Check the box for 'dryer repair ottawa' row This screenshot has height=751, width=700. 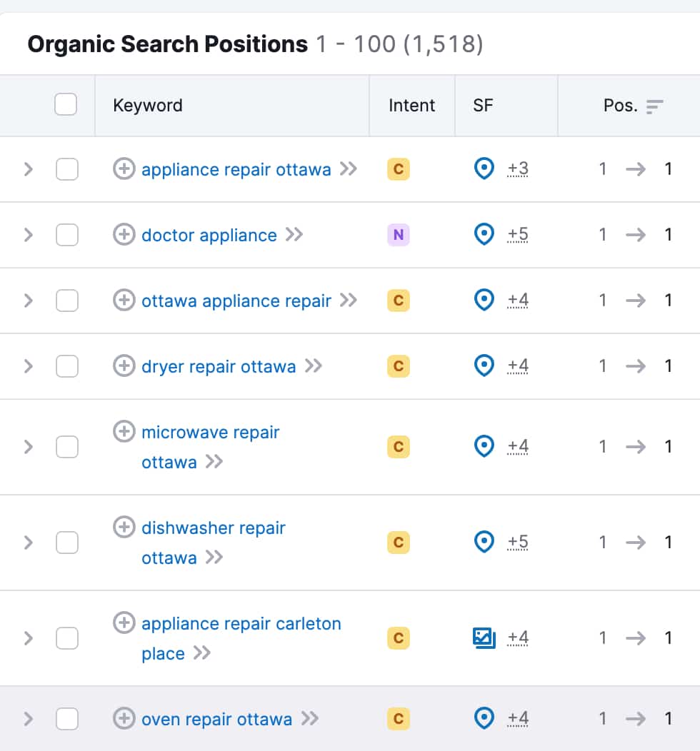(67, 366)
